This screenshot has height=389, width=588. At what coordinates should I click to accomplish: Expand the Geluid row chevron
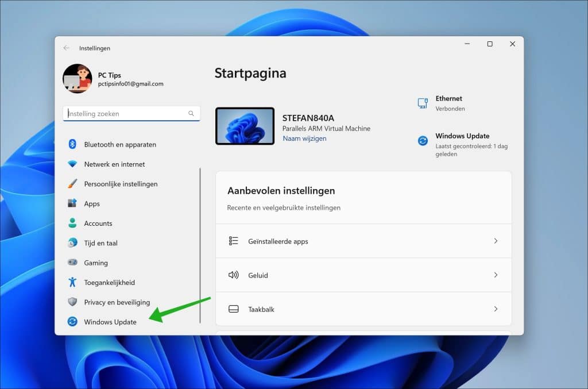[x=496, y=275]
